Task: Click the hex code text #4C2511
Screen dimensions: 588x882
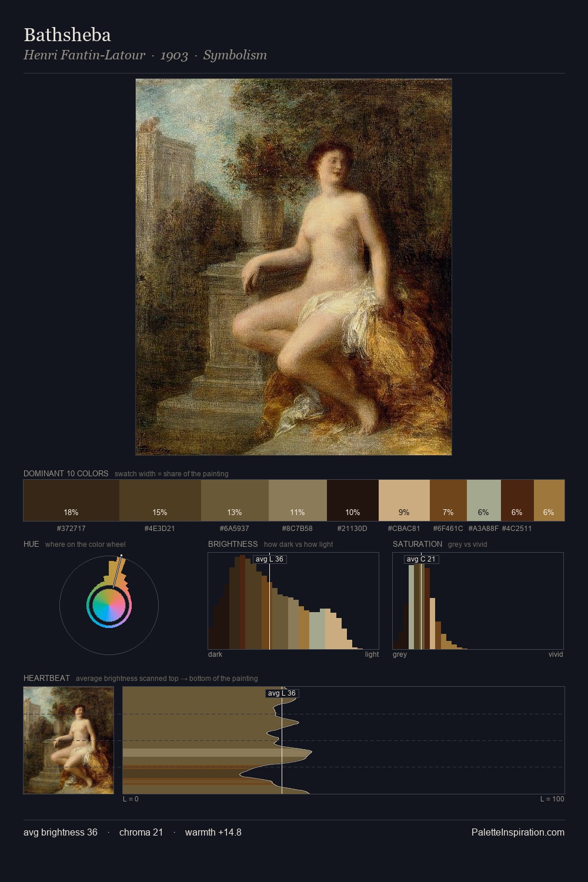Action: pos(517,529)
